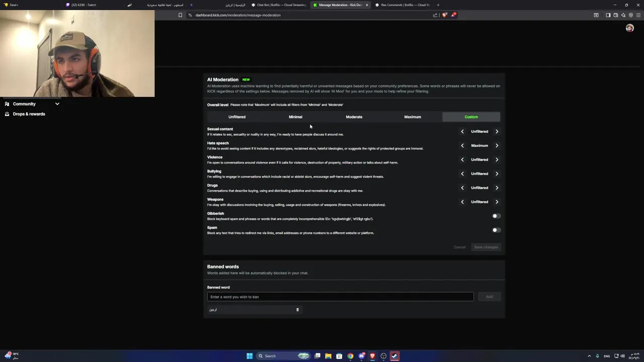Open the Windows Start button
Image resolution: width=644 pixels, height=362 pixels.
click(250, 356)
